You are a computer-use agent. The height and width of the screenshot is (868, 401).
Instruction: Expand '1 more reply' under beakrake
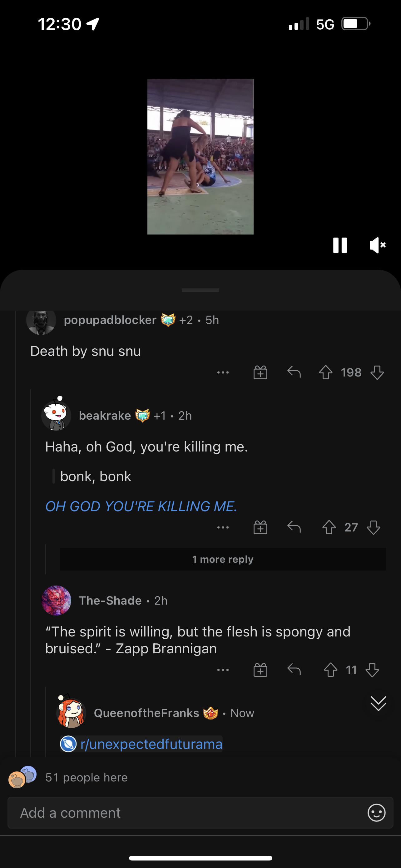pos(222,559)
